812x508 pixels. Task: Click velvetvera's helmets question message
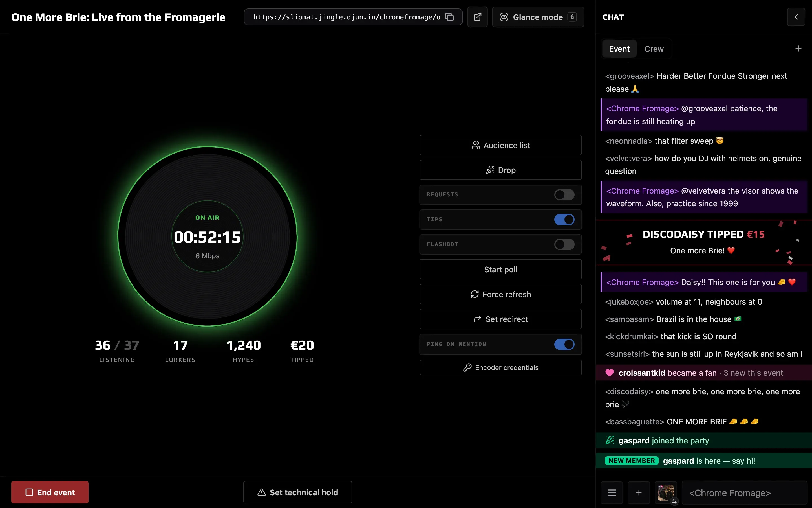[x=704, y=165]
